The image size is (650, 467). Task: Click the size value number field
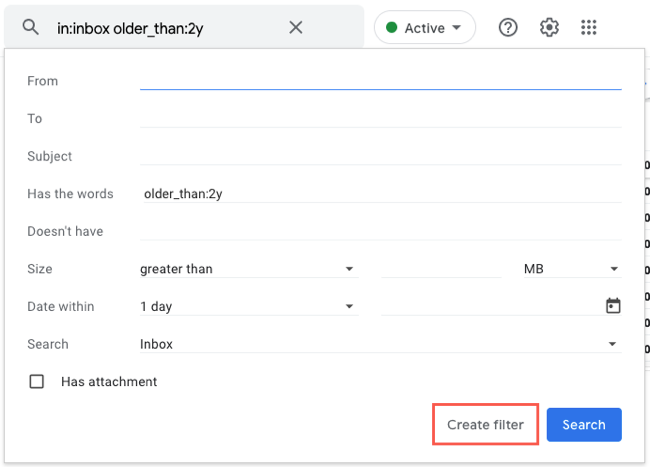(x=441, y=269)
